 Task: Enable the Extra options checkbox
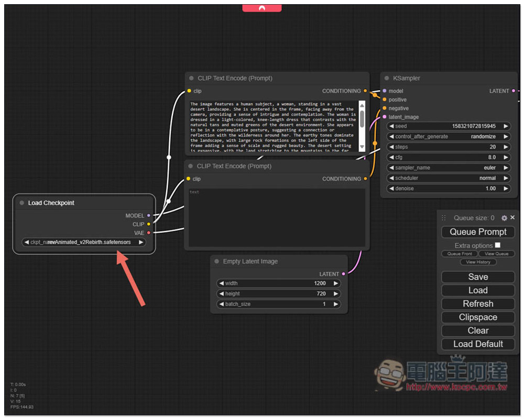(x=497, y=245)
